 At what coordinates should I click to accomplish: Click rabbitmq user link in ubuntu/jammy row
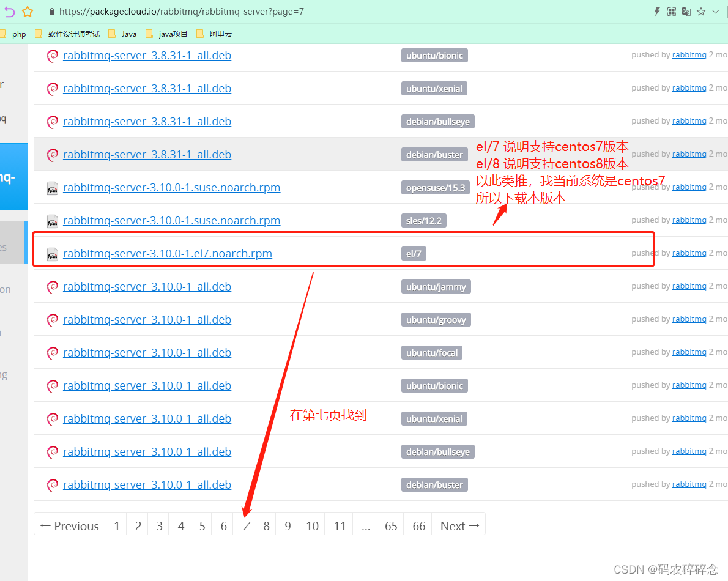coord(689,286)
